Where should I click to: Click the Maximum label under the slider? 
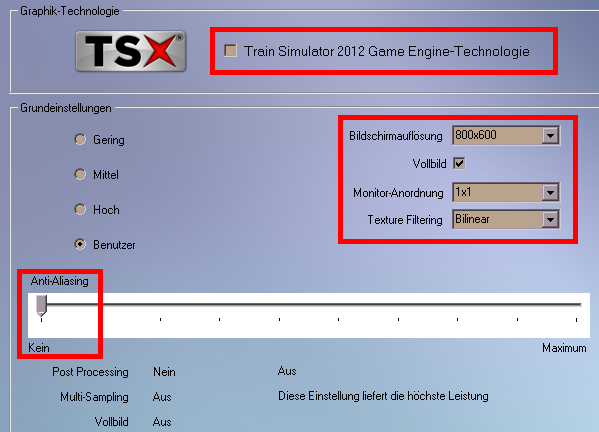564,348
